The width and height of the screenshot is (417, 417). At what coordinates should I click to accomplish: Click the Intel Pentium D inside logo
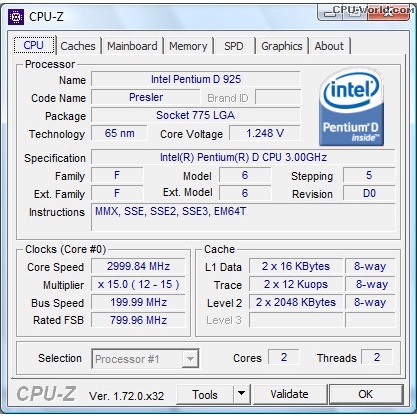click(x=351, y=107)
